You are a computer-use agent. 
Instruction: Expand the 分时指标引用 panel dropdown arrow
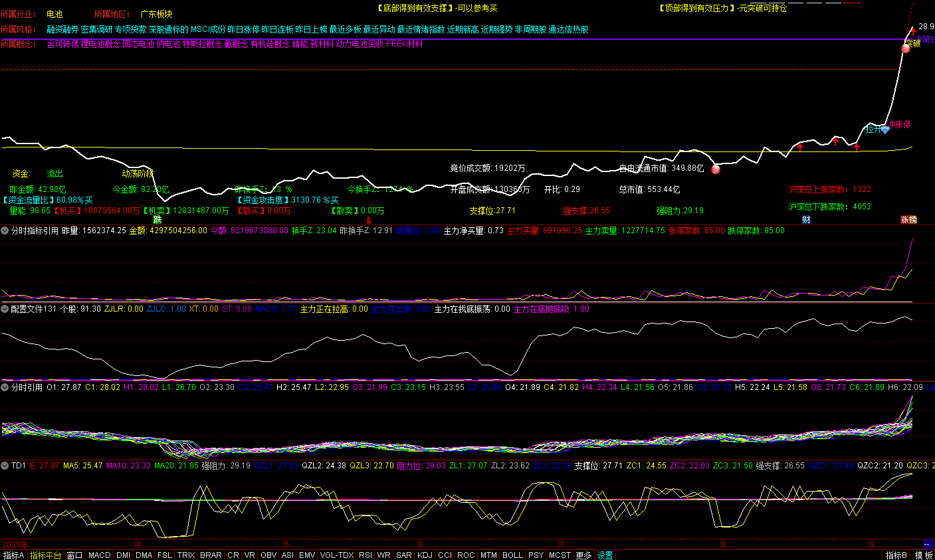pos(5,231)
